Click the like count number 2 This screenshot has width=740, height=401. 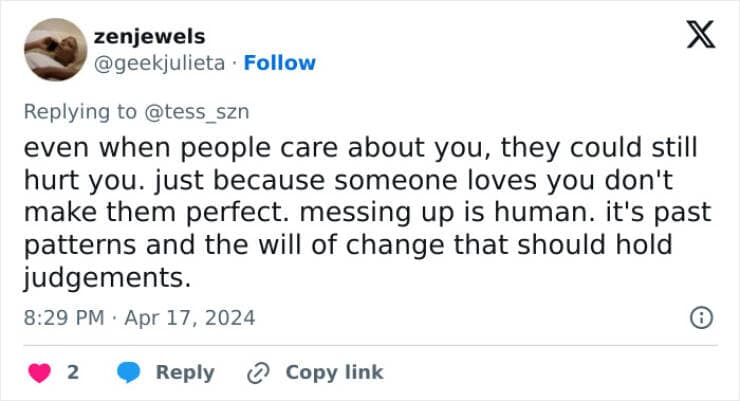73,372
